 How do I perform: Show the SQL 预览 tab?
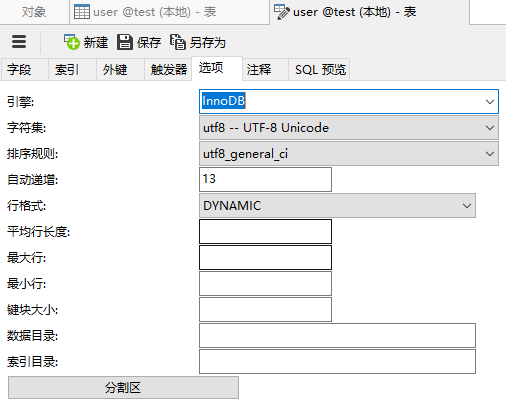pyautogui.click(x=319, y=70)
